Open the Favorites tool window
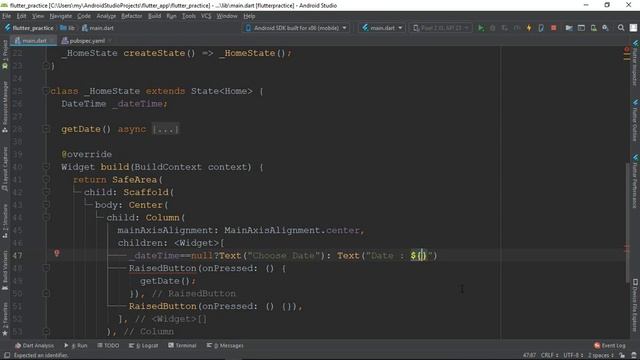 point(5,319)
